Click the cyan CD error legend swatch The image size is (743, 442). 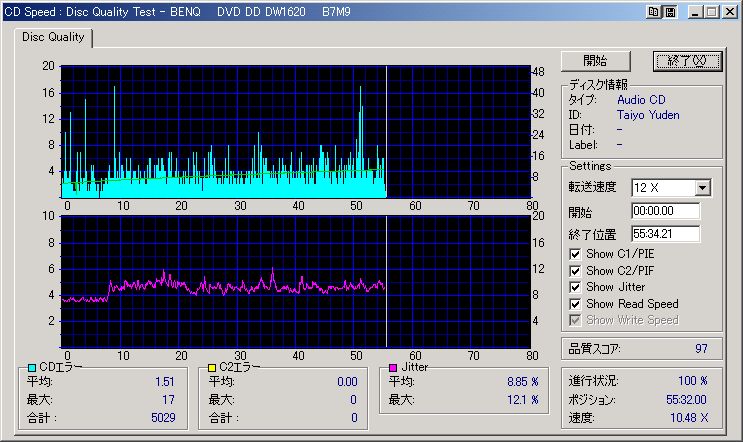(32, 368)
